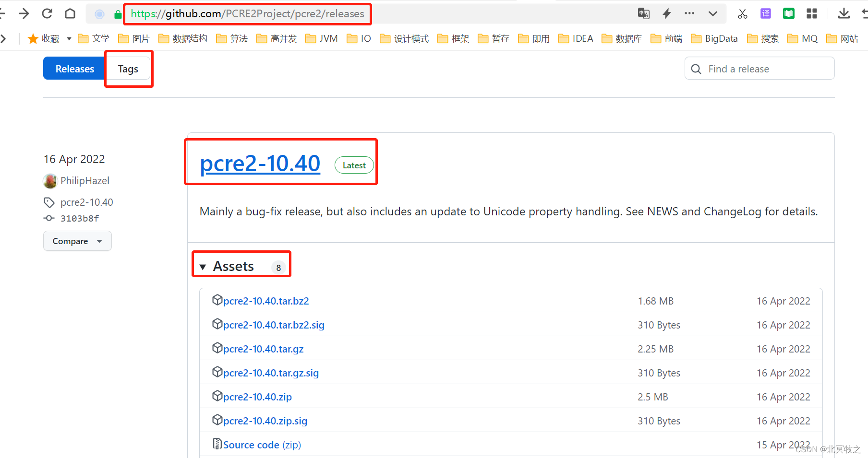Download pcre2-10.40.tar.bz2
Image resolution: width=868 pixels, height=458 pixels.
[x=266, y=301]
